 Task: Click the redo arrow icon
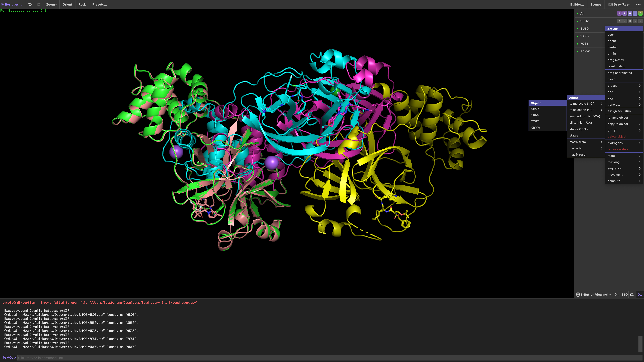[x=38, y=4]
